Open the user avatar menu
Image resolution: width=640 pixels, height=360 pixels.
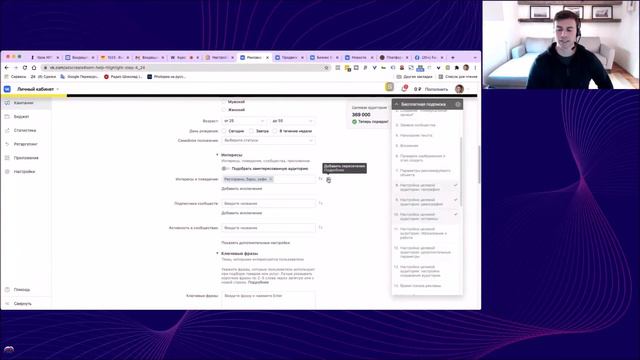pyautogui.click(x=460, y=89)
